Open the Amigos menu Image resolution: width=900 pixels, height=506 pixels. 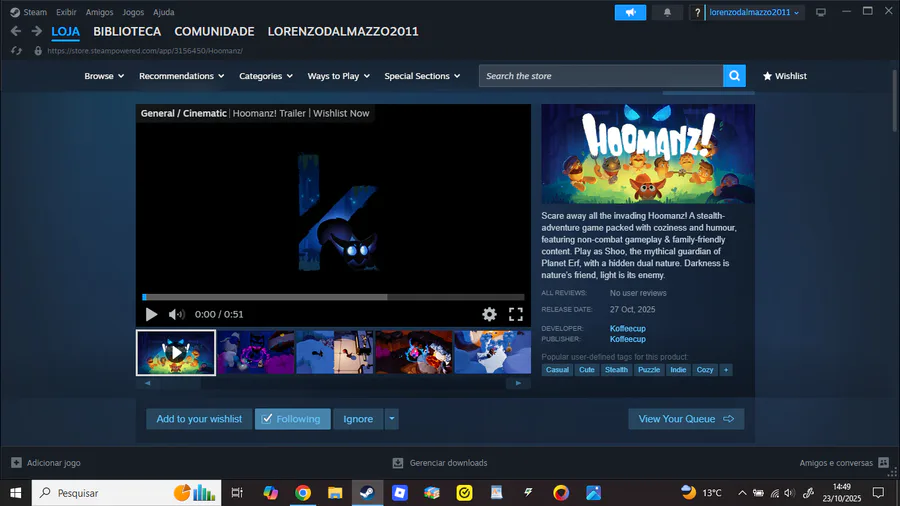click(99, 12)
